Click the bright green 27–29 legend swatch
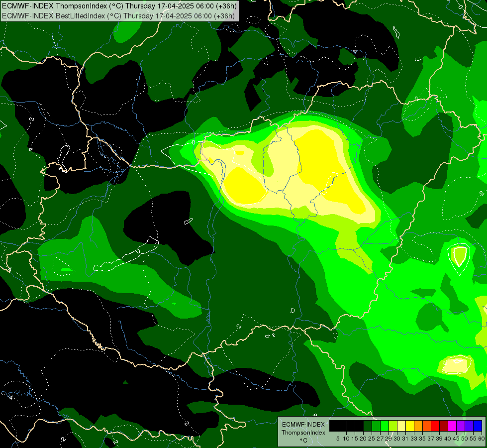487x448 pixels. (385, 426)
